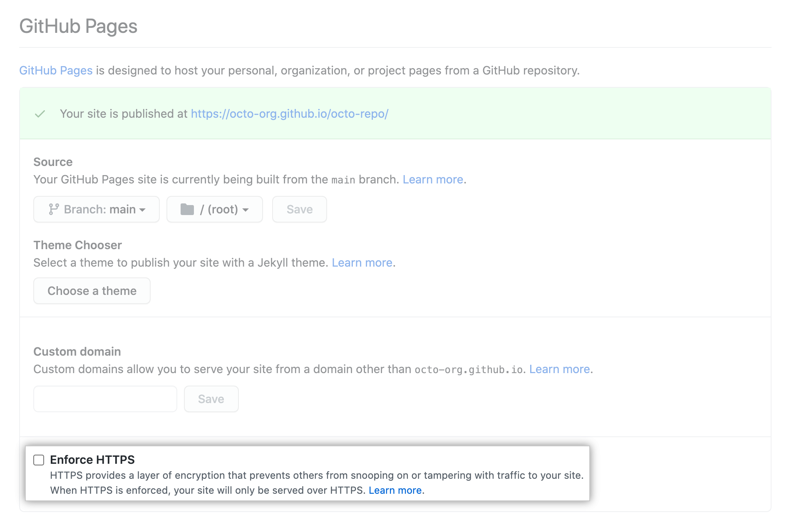Open the published site URL octo-org.github.io/octo-repo

pyautogui.click(x=289, y=113)
